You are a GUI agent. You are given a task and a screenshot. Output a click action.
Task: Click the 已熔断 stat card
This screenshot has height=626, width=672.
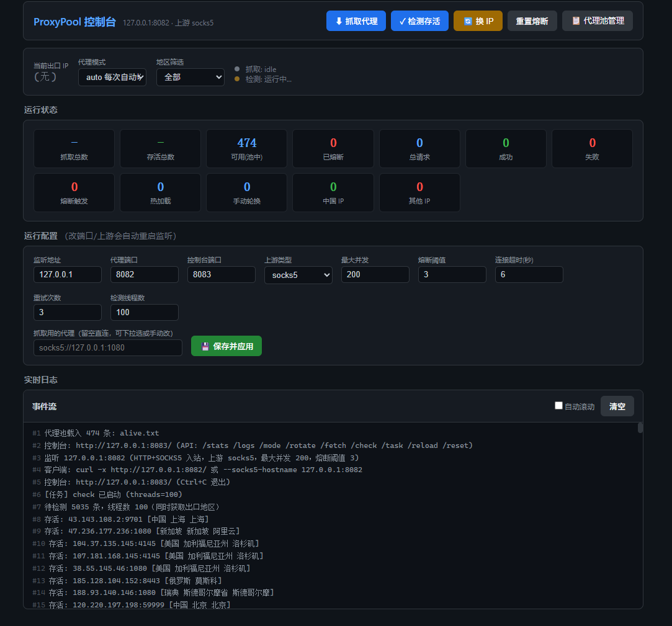333,149
